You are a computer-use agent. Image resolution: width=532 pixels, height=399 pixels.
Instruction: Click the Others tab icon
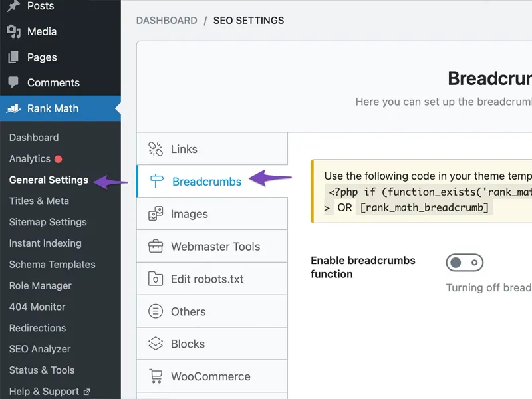(x=156, y=311)
